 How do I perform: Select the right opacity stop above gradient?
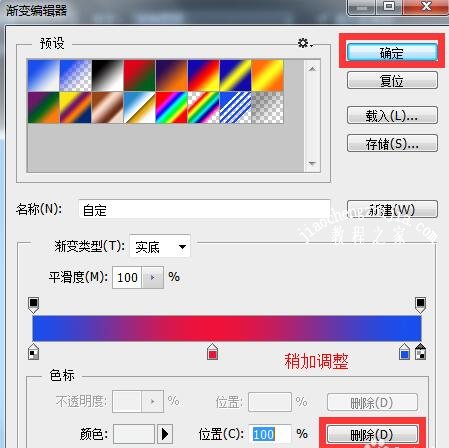pos(420,305)
